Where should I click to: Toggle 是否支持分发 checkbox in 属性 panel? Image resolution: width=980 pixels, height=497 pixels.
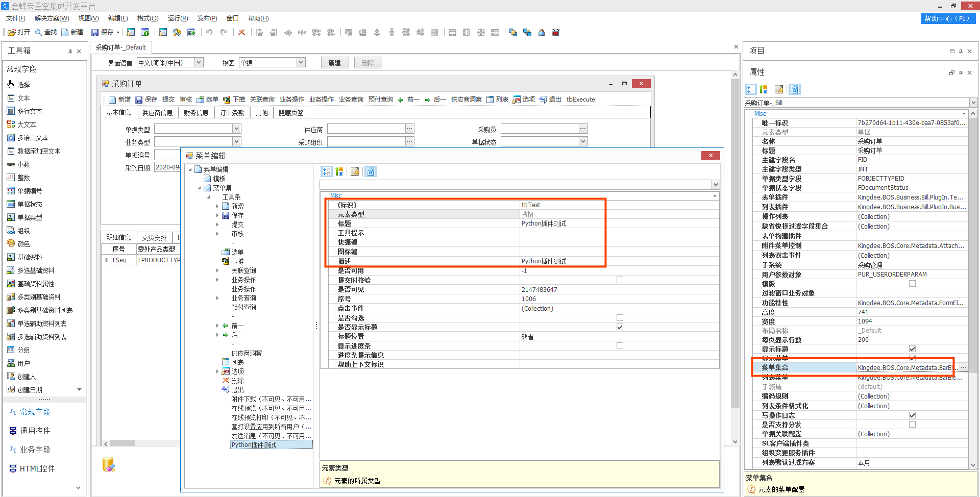coord(912,425)
